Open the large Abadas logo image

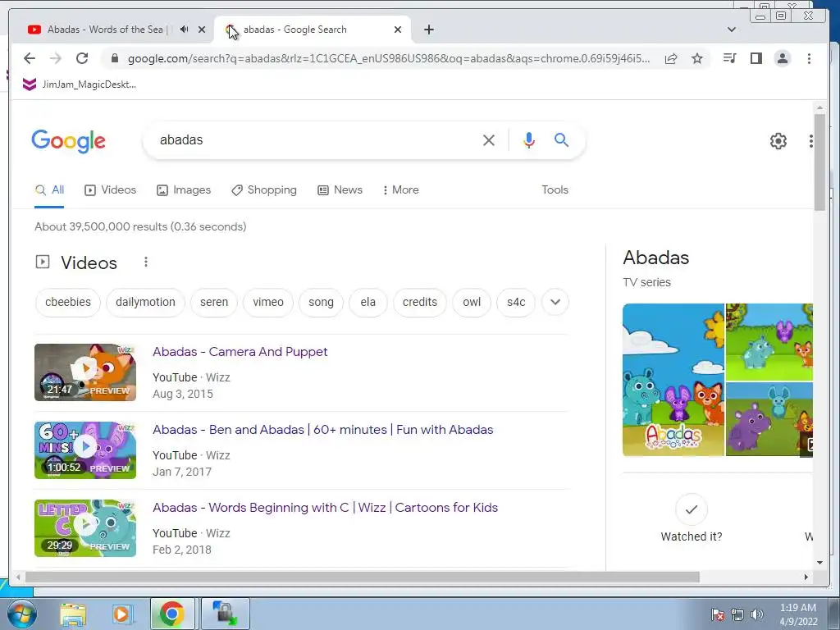point(673,380)
